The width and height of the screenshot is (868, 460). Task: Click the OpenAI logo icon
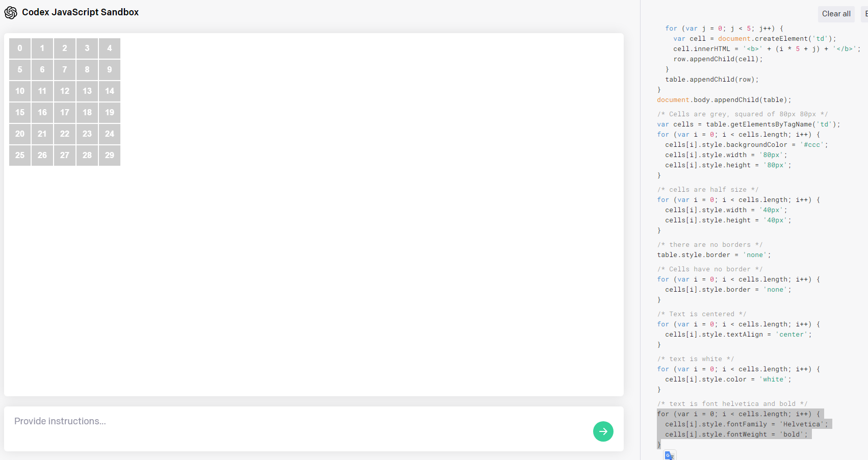tap(11, 13)
